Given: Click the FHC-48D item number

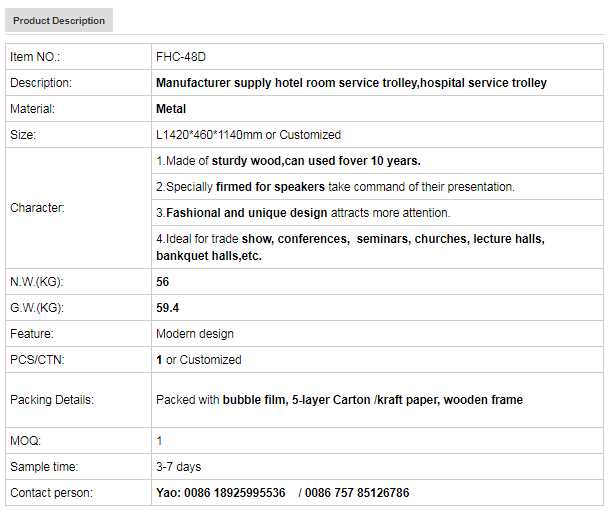Looking at the screenshot, I should (181, 57).
